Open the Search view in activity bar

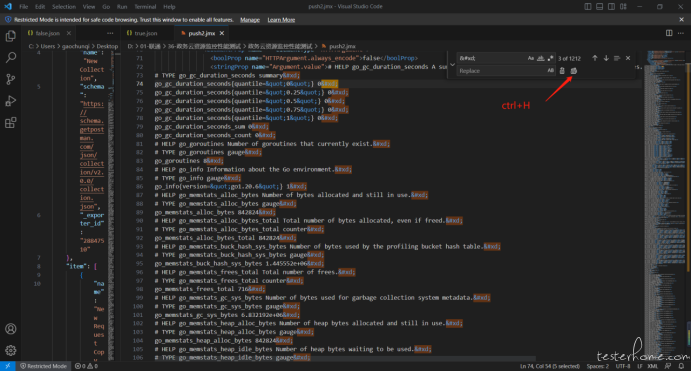click(x=11, y=57)
